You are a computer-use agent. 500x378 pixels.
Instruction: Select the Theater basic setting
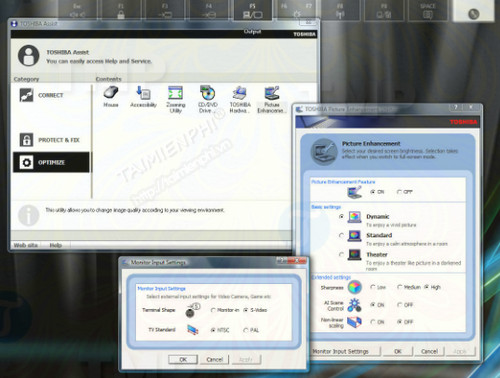click(x=341, y=254)
